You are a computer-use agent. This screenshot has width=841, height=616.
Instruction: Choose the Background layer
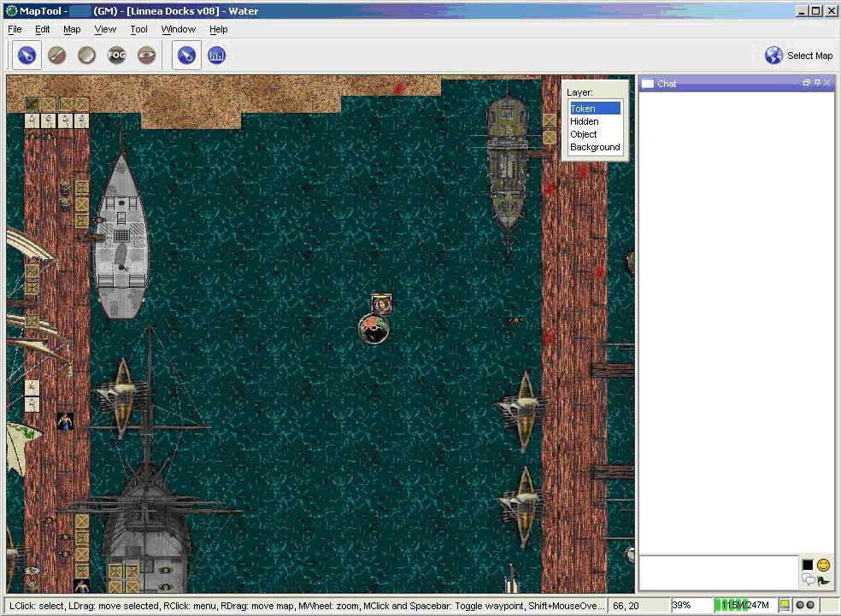pyautogui.click(x=595, y=147)
